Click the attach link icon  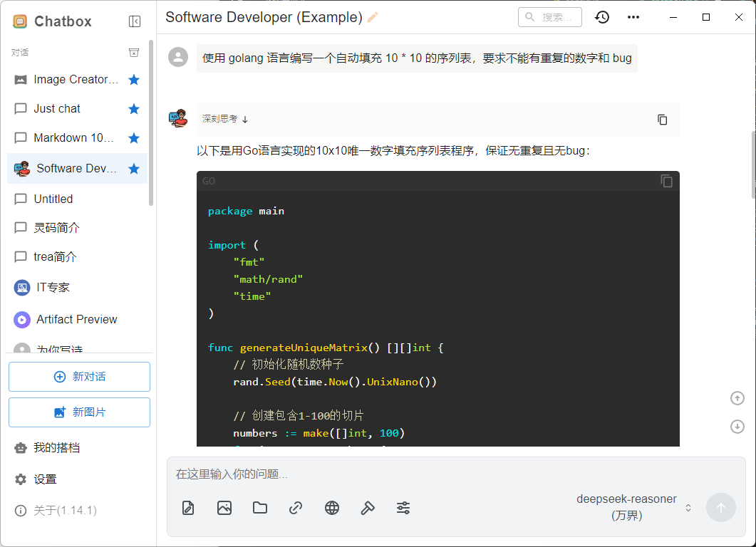coord(296,508)
